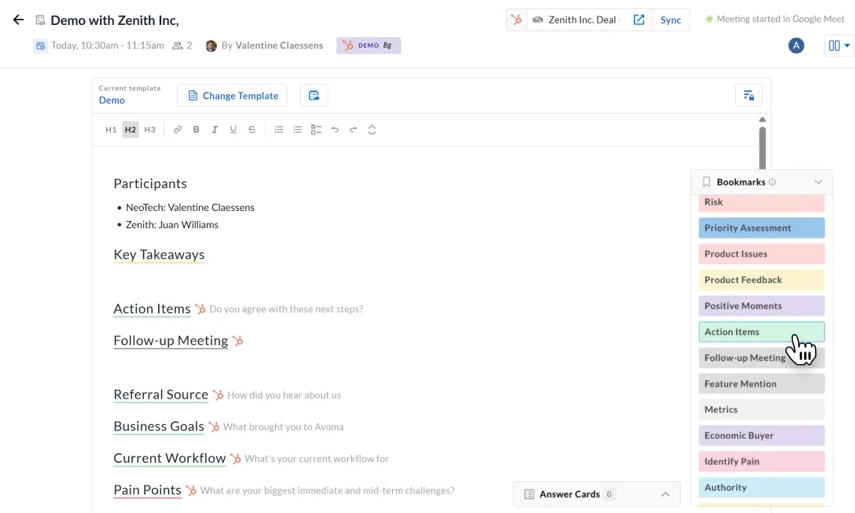Click HubSpot icon next to Referral Source
The height and width of the screenshot is (513, 855).
tap(218, 395)
